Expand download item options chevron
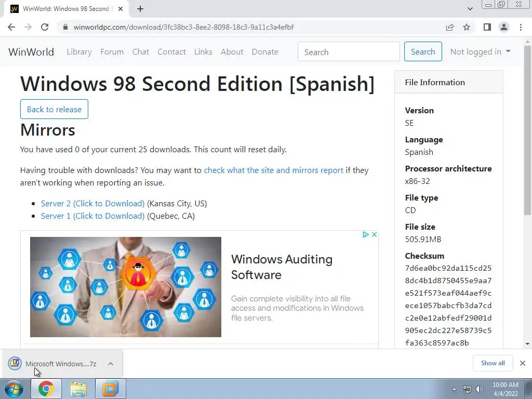 [111, 364]
